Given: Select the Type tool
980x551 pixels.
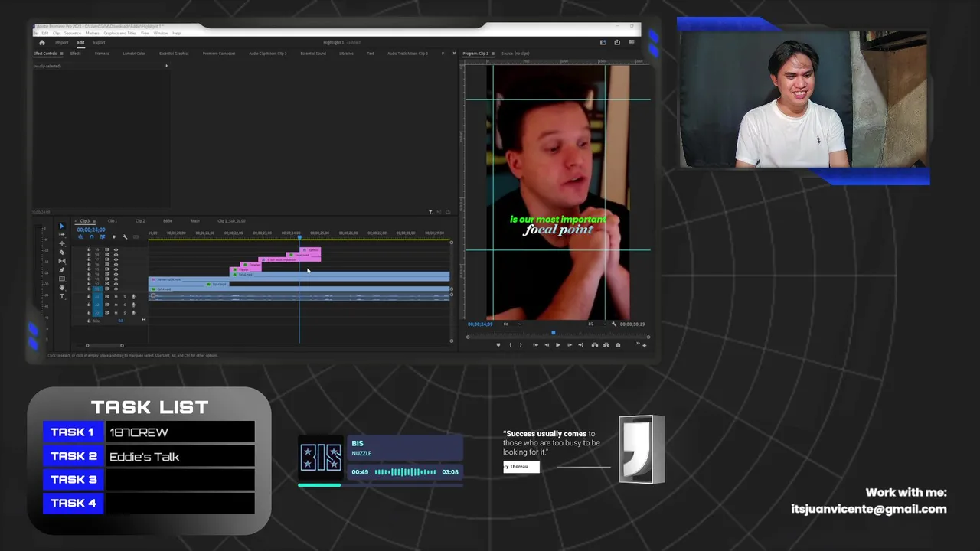Looking at the screenshot, I should click(x=62, y=296).
